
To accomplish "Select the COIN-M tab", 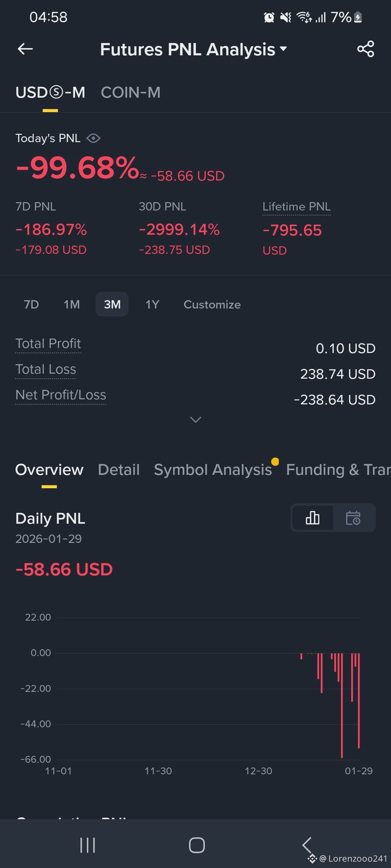I will pyautogui.click(x=130, y=93).
